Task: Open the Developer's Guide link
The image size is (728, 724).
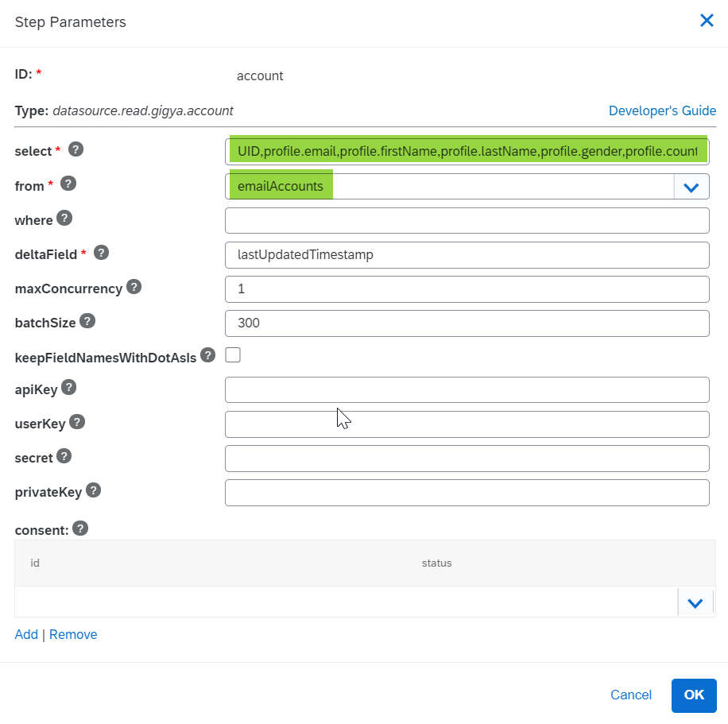Action: pyautogui.click(x=662, y=110)
